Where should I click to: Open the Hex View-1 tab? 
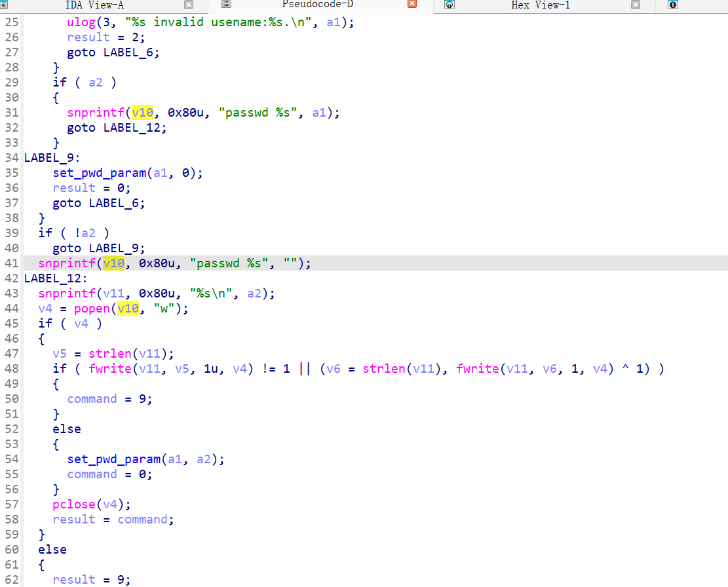tap(541, 5)
